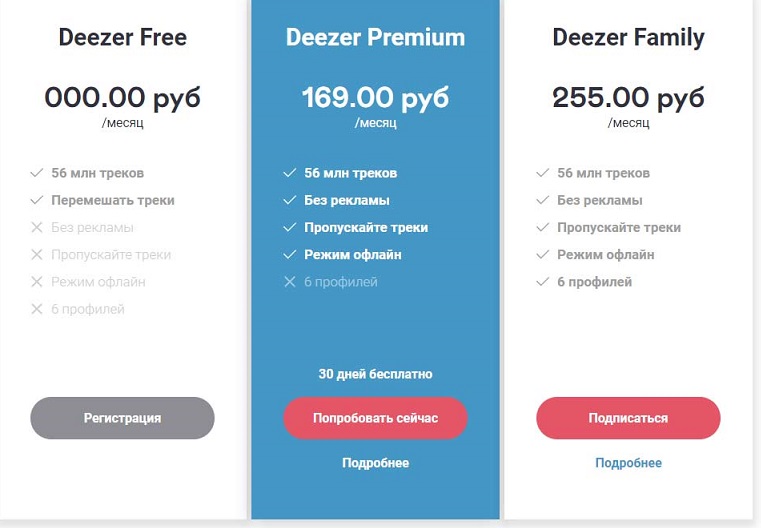Open Подробнее link under Deezer Family
761x528 pixels.
(x=629, y=463)
